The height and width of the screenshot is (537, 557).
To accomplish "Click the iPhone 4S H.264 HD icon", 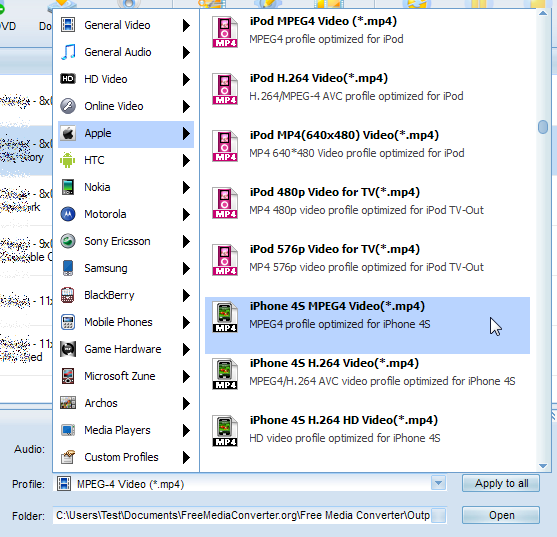I will point(225,431).
